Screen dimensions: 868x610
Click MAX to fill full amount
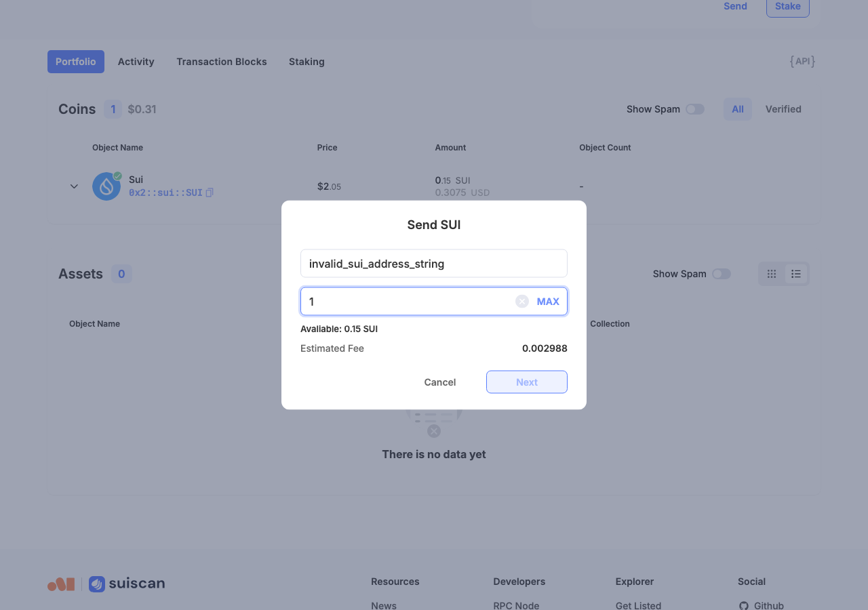[548, 302]
